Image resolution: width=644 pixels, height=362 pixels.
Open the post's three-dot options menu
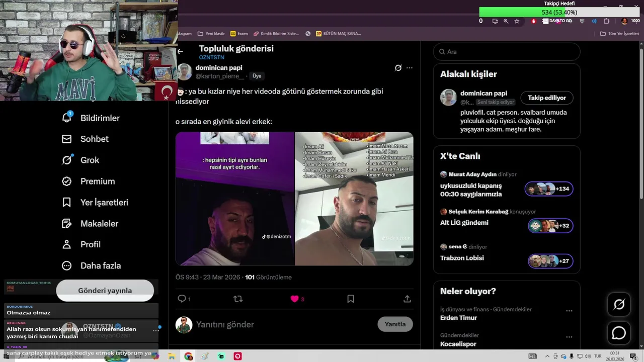pos(410,68)
